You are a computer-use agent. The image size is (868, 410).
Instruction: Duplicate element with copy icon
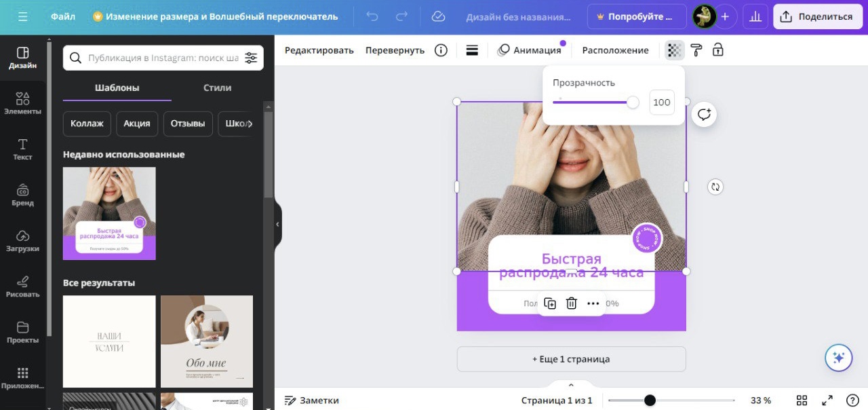(550, 303)
